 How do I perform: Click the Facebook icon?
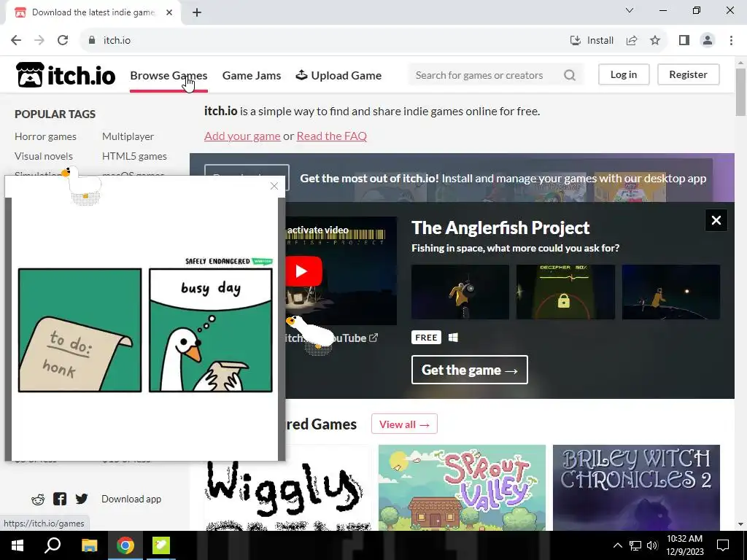point(60,499)
